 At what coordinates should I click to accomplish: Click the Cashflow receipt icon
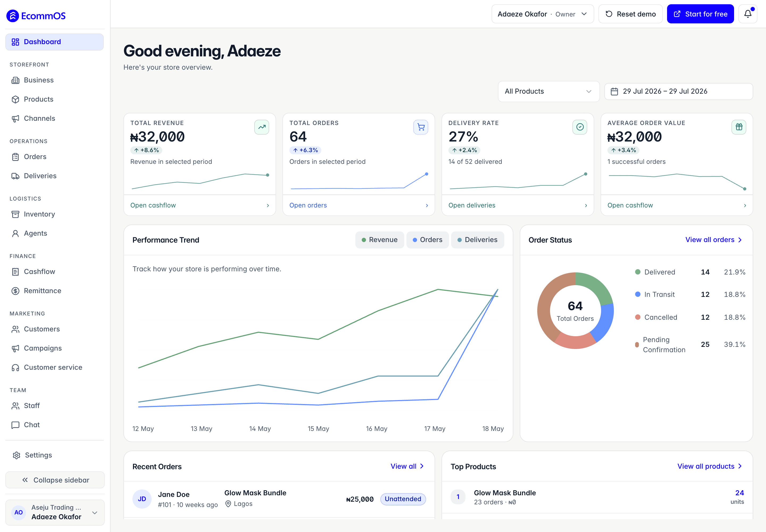[x=15, y=272]
